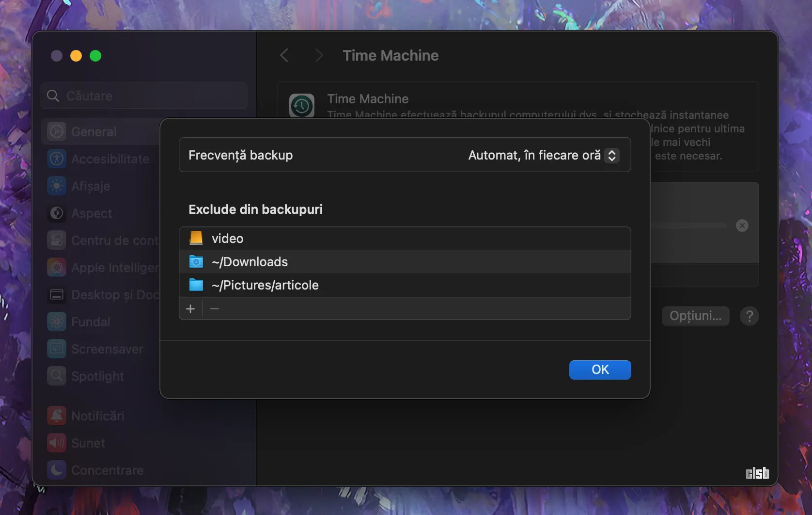The height and width of the screenshot is (515, 812).
Task: Open Concentrare settings
Action: coord(144,470)
